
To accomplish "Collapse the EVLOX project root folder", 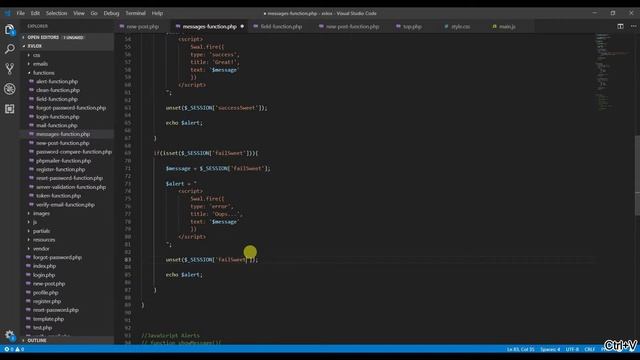I will click(x=67, y=46).
